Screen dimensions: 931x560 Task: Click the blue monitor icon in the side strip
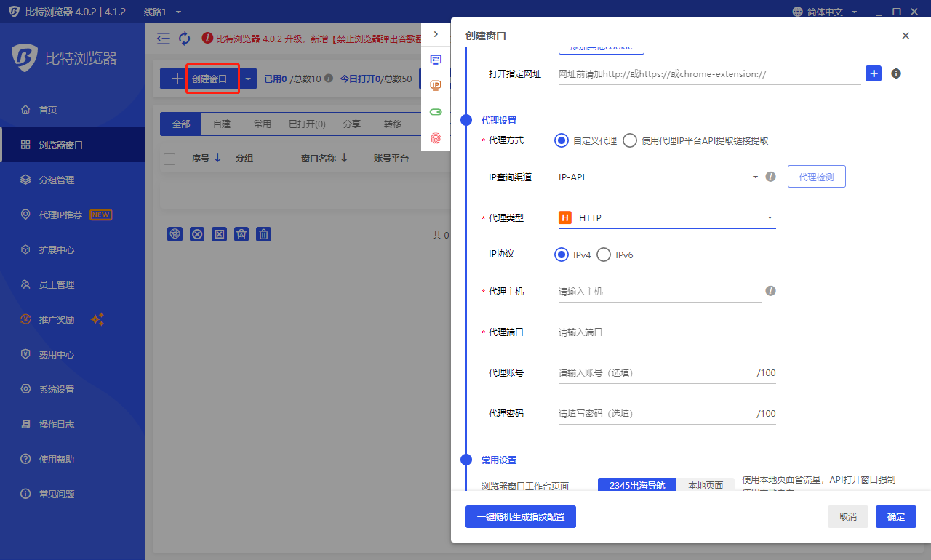tap(436, 60)
